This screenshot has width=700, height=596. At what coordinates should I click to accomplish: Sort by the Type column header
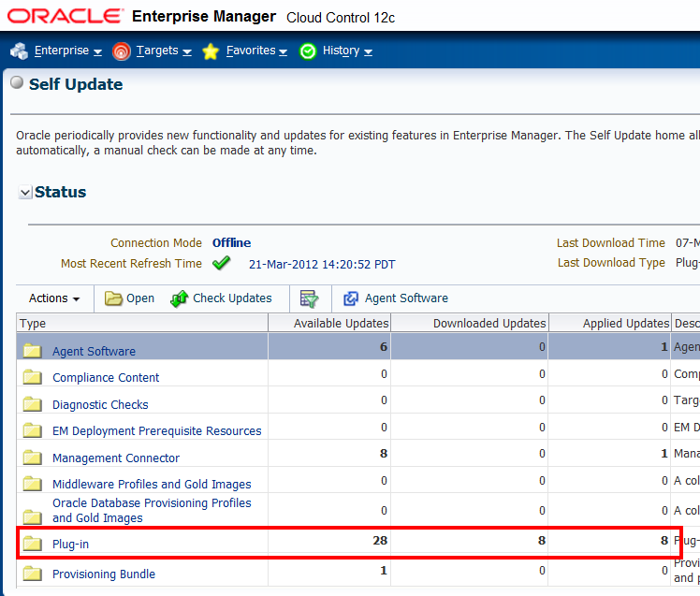(x=142, y=323)
